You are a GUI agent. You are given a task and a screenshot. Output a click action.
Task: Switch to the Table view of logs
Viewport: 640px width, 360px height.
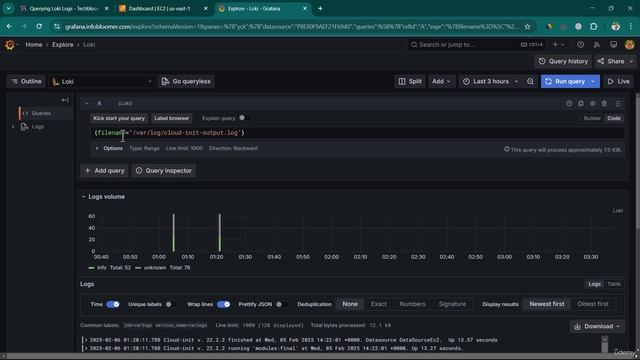click(x=614, y=284)
